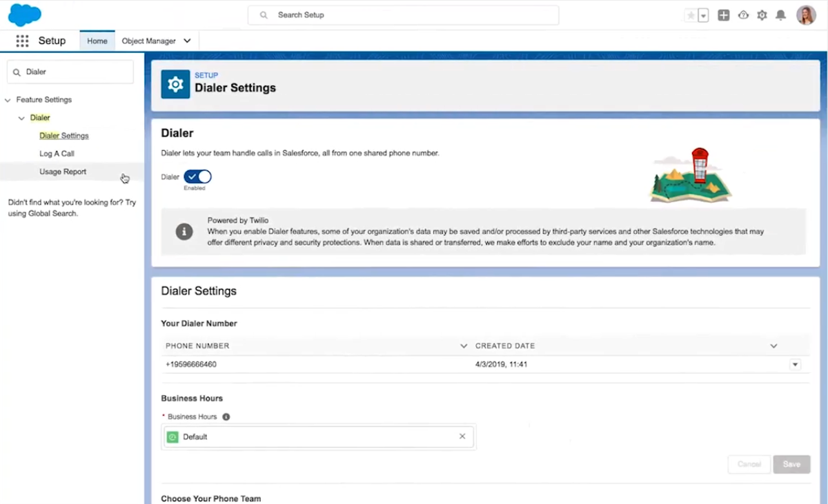Click the green Default business hours icon
The height and width of the screenshot is (504, 828).
(172, 436)
